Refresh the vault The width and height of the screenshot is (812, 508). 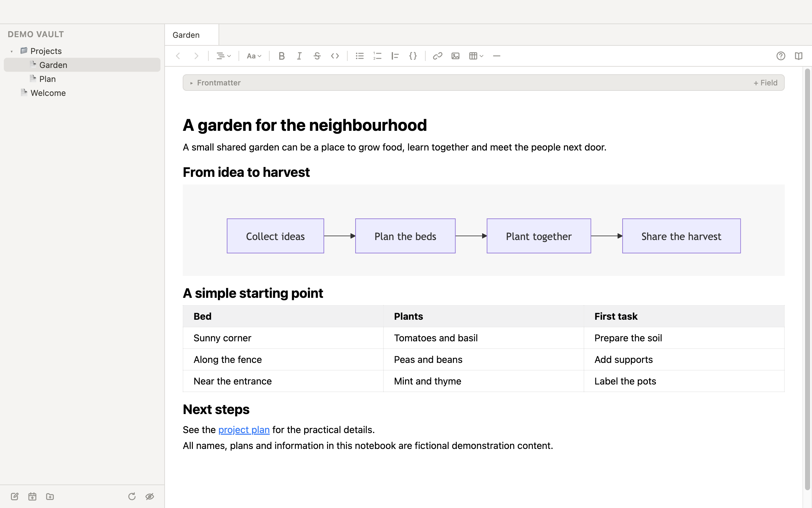pos(132,496)
